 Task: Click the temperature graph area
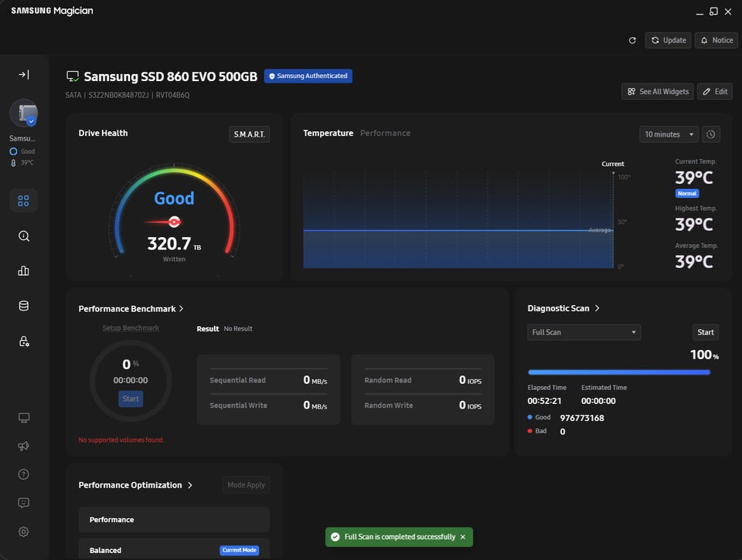pos(458,220)
